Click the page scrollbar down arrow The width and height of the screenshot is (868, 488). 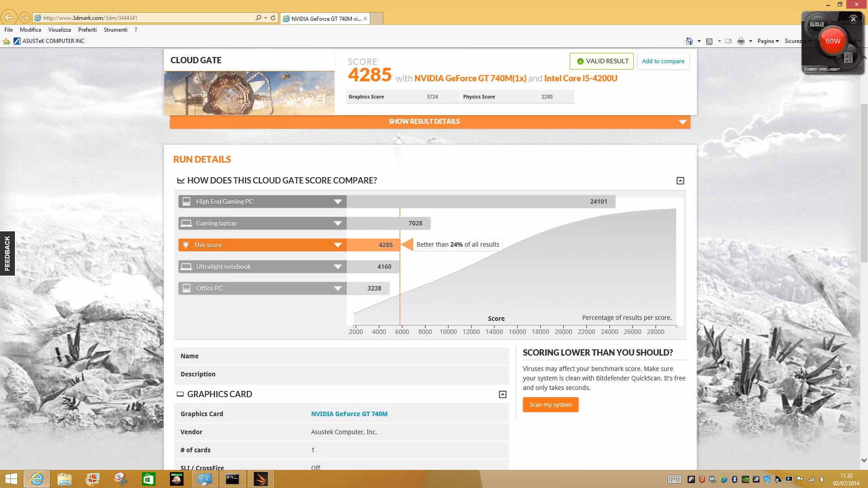coord(864,460)
